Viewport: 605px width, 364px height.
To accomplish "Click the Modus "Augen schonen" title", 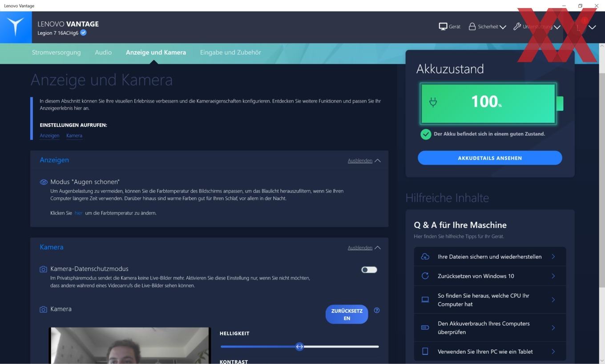I will pos(85,182).
